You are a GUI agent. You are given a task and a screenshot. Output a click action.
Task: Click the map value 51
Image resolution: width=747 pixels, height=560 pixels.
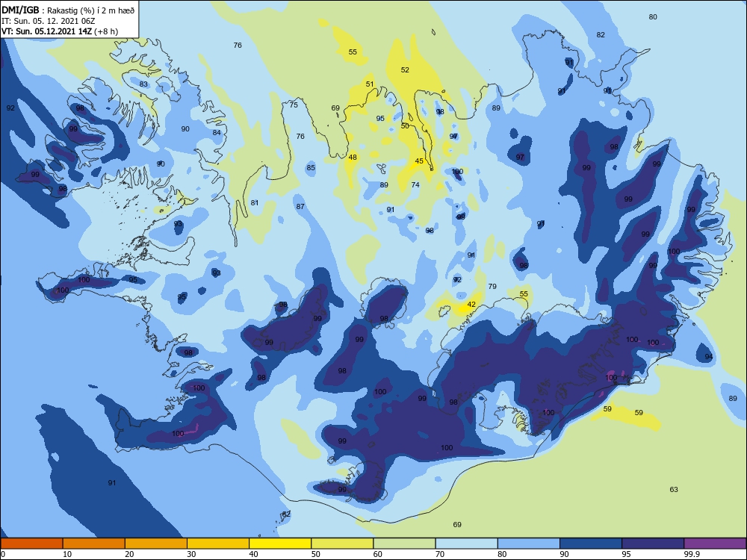(370, 84)
